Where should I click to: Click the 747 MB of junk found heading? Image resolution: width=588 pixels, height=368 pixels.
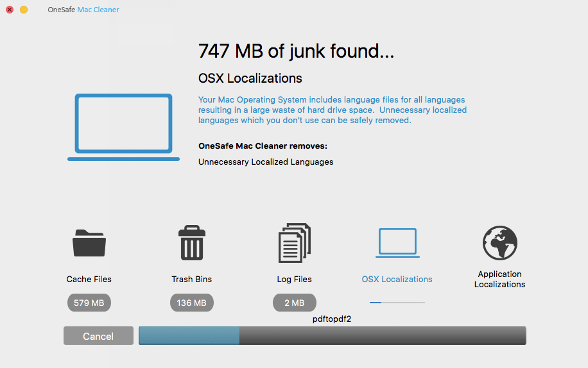[297, 51]
